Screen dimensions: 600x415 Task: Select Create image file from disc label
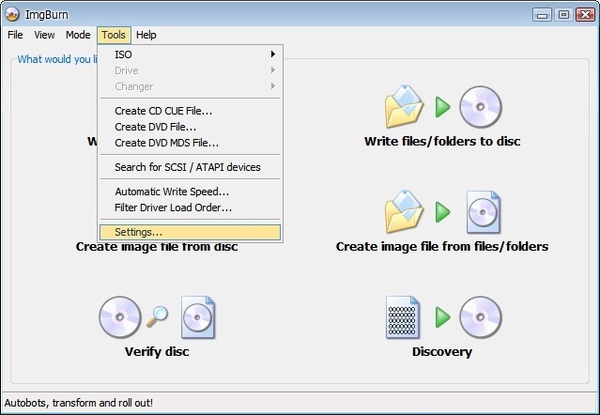tap(157, 246)
